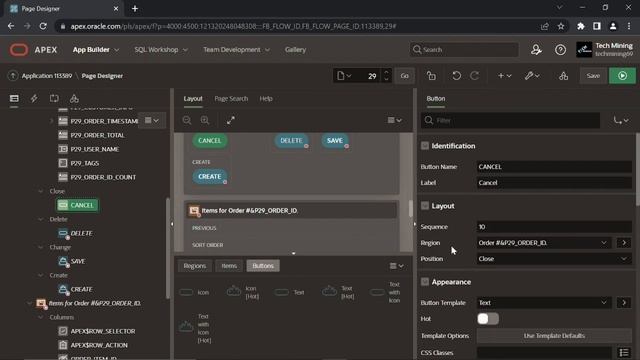Image resolution: width=640 pixels, height=360 pixels.
Task: Open the Items gallery tab
Action: tap(229, 266)
